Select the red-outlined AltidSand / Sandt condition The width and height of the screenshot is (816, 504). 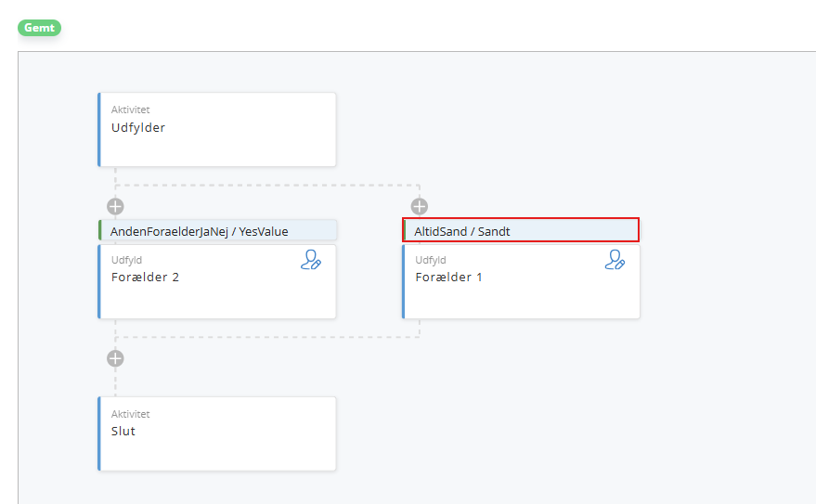tap(521, 230)
